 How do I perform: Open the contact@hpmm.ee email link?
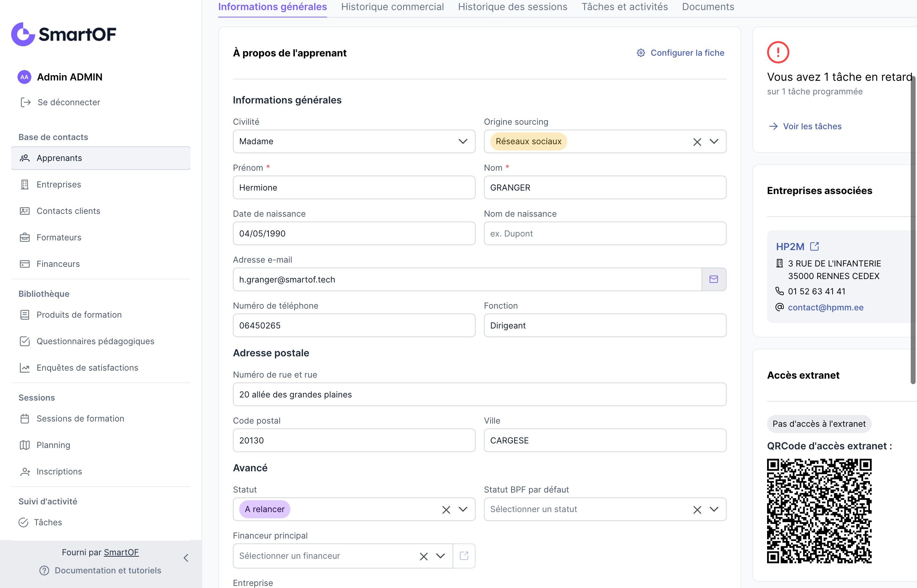point(825,307)
